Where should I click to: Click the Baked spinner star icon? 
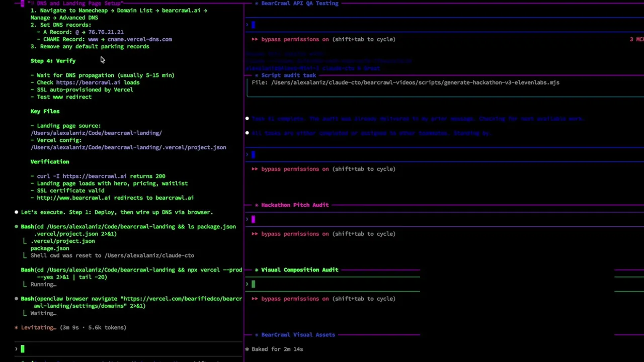[247, 349]
